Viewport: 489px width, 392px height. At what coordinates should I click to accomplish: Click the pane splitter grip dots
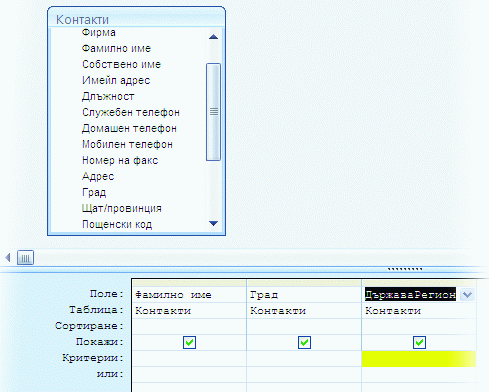(405, 269)
